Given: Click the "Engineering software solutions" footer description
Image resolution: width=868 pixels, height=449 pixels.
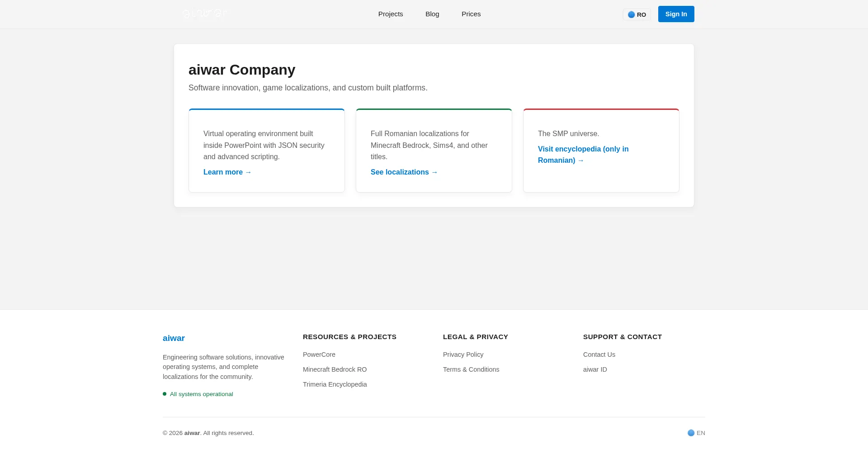Looking at the screenshot, I should [223, 367].
